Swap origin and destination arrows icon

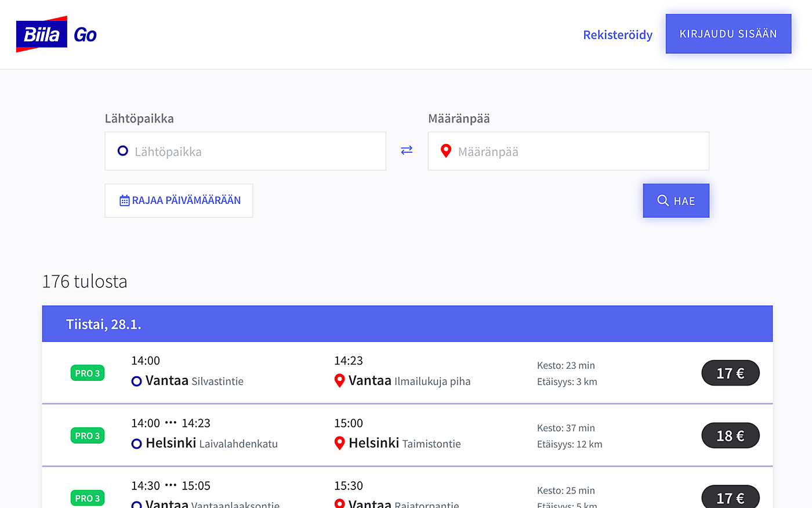(x=407, y=150)
